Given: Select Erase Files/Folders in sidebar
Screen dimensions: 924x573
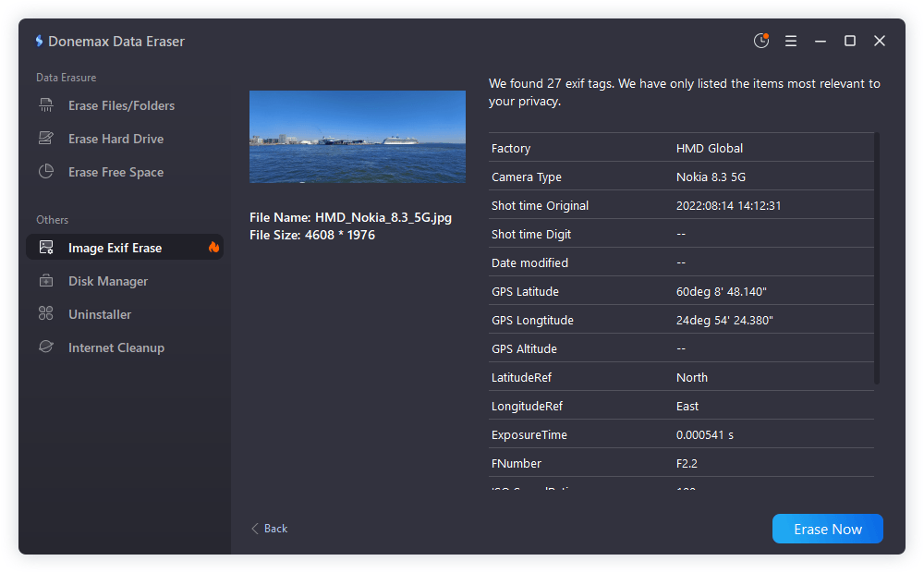Looking at the screenshot, I should 125,105.
